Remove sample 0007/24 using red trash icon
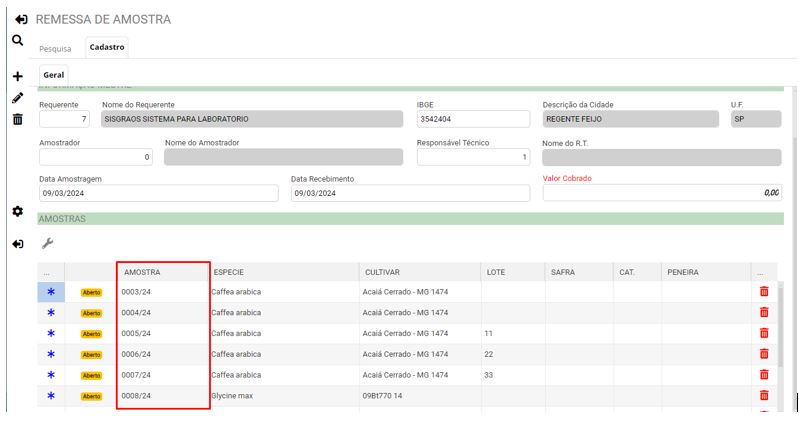 pos(764,375)
